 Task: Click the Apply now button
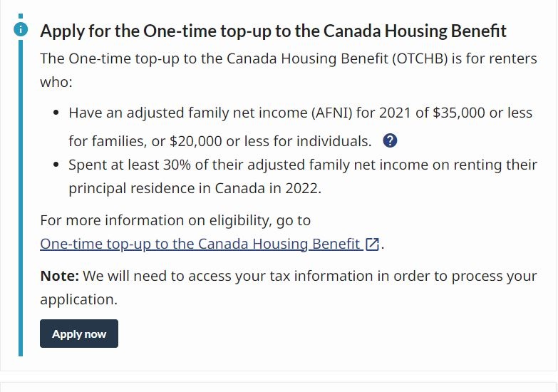click(x=79, y=334)
